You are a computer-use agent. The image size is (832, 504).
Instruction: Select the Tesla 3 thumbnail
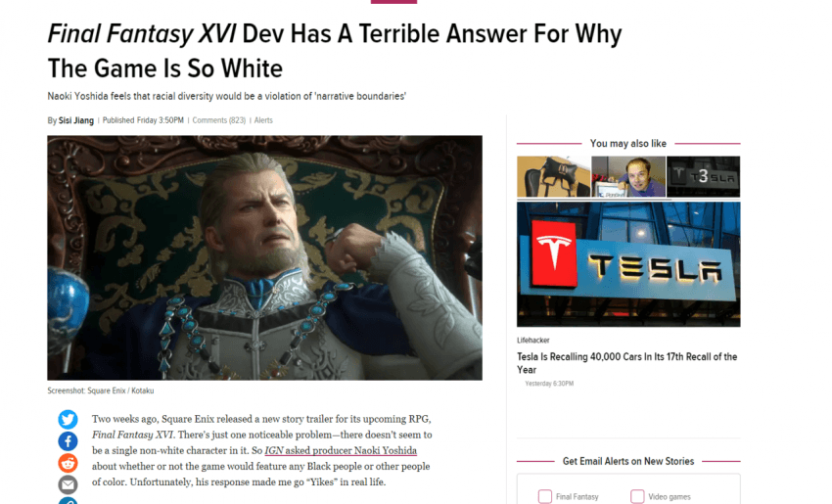point(704,177)
